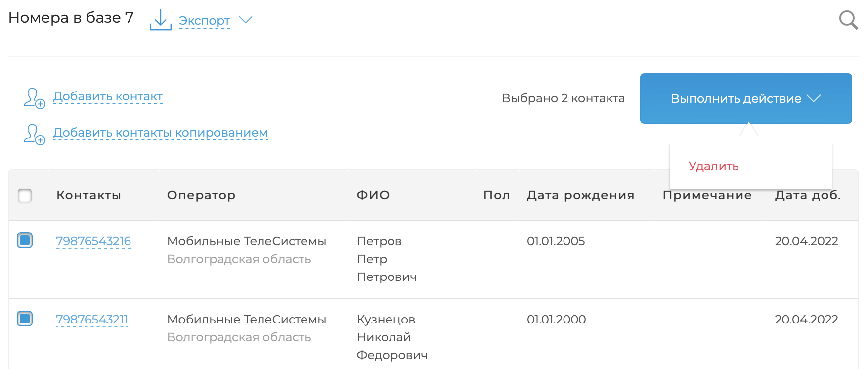
Task: Open the phone number 79876543211
Action: coord(92,320)
